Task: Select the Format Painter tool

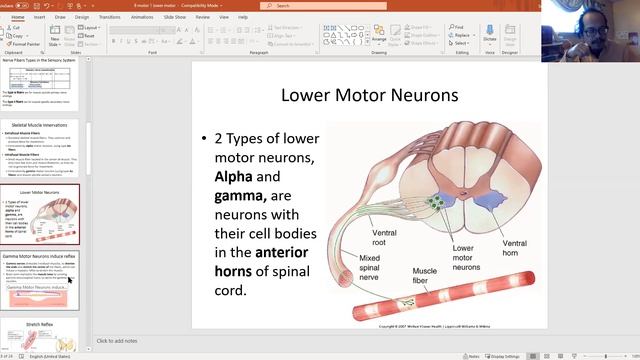Action: click(23, 44)
